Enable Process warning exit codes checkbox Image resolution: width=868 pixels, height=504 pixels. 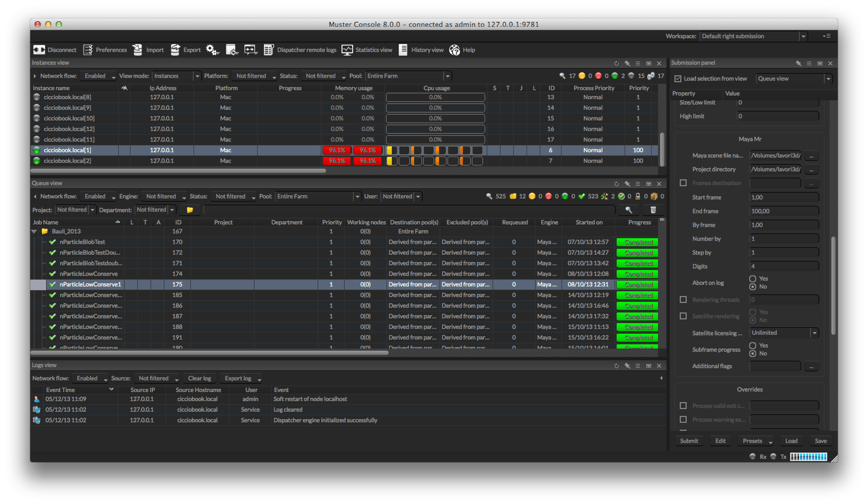[683, 420]
